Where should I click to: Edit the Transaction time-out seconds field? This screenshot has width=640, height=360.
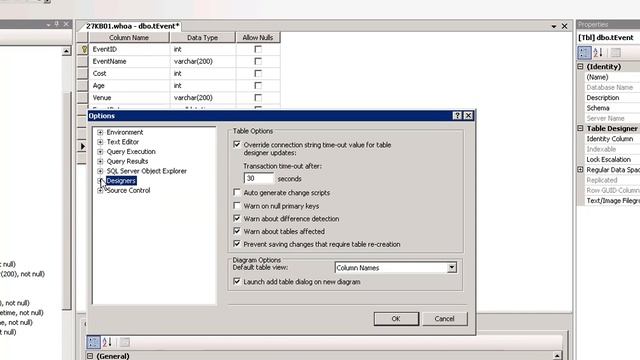pos(259,178)
